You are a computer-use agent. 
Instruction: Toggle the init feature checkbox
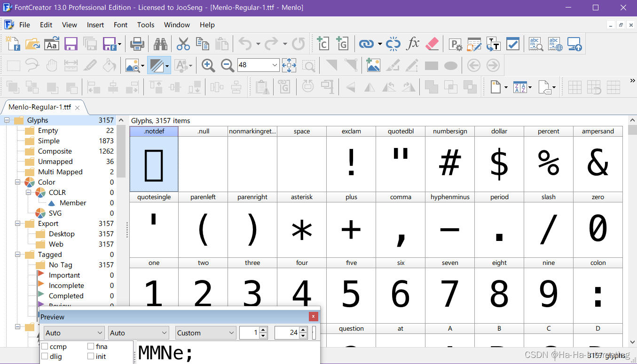pyautogui.click(x=91, y=356)
